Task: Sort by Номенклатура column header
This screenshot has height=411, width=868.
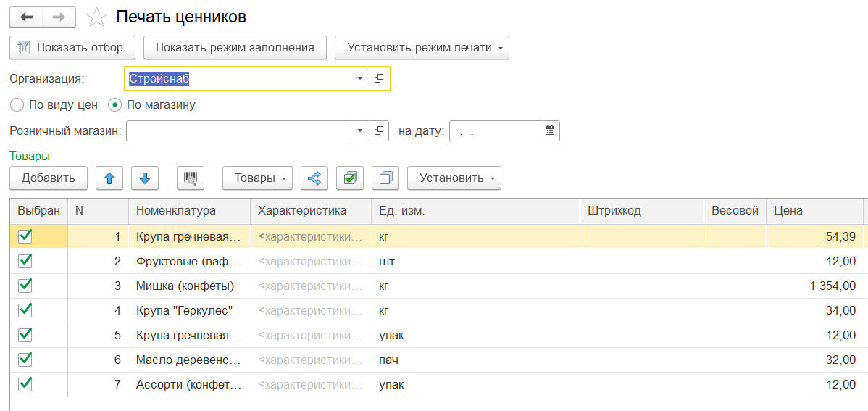Action: [x=189, y=211]
